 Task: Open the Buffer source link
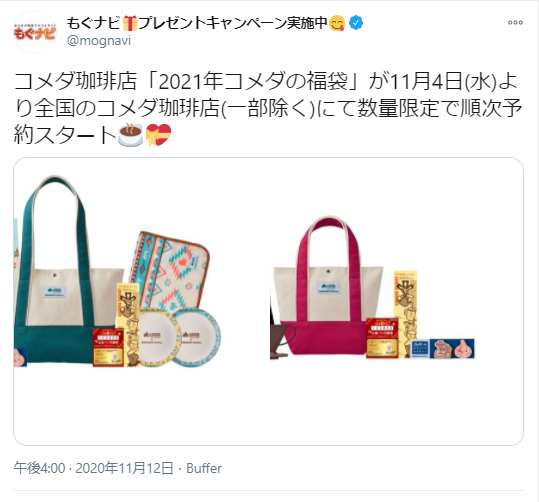coord(204,468)
